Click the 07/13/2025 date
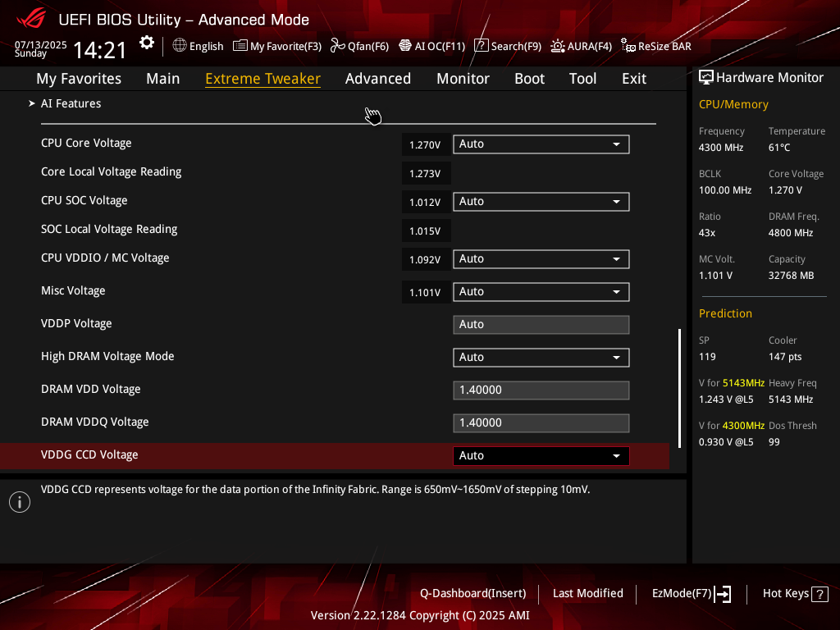The width and height of the screenshot is (840, 630). click(x=41, y=44)
